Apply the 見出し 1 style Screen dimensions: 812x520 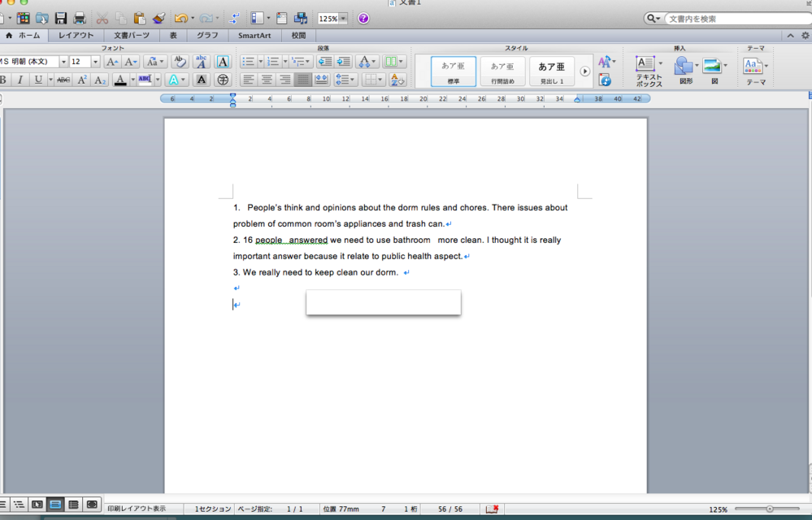552,71
